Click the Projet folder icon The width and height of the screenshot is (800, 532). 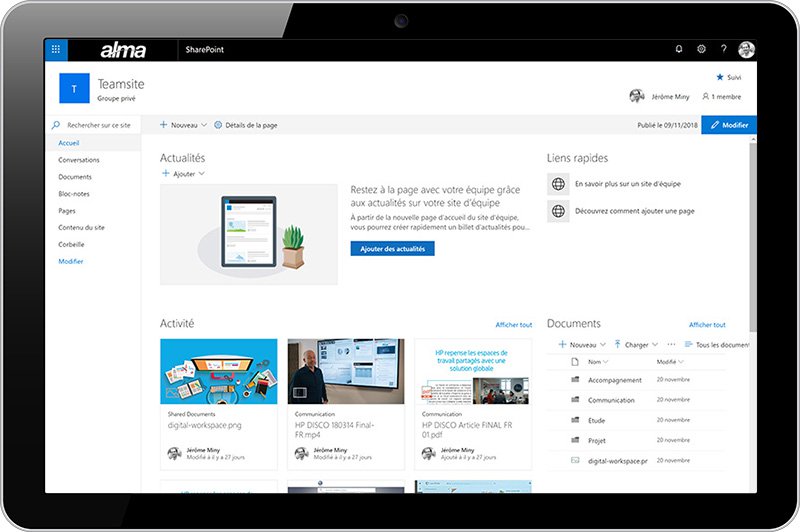(x=575, y=440)
